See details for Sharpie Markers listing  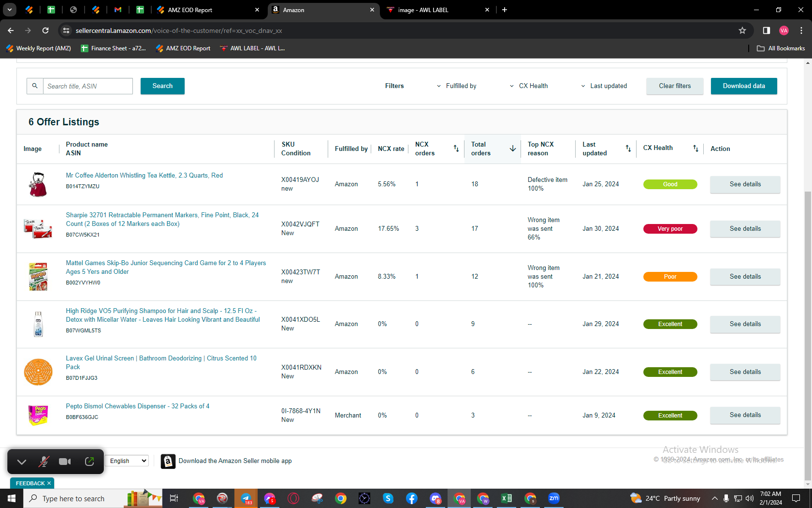click(x=745, y=229)
